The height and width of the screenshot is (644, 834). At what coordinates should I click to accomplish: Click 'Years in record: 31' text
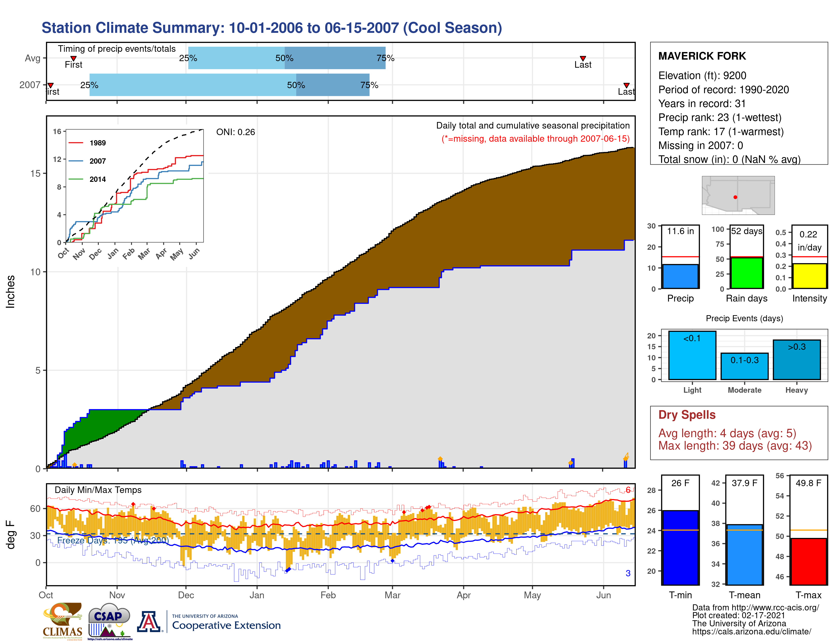pyautogui.click(x=702, y=103)
